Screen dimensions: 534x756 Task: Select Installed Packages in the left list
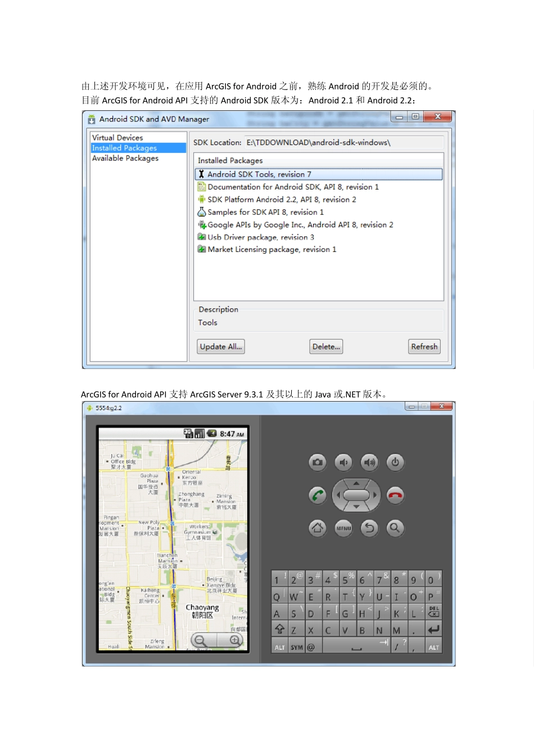[138, 148]
